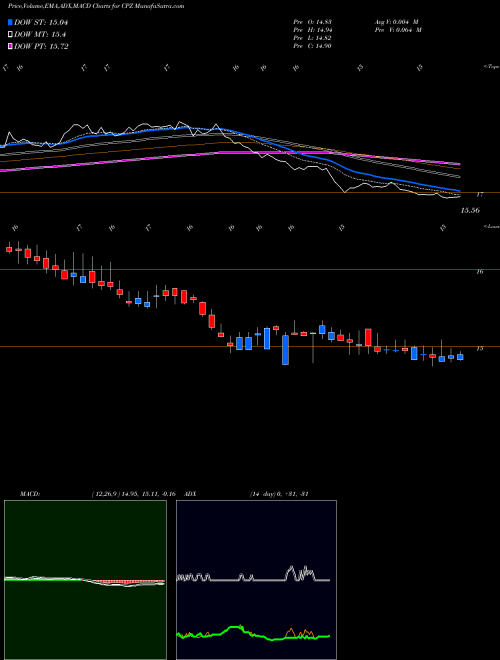Click the magenta DOW PT legend swatch
Viewport: 500px width, 660px height.
pos(11,46)
